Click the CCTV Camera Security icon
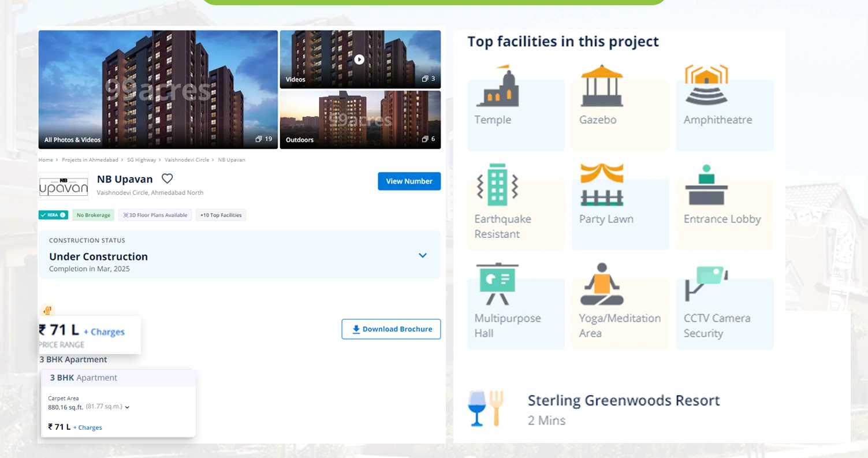The height and width of the screenshot is (458, 868). coord(707,284)
